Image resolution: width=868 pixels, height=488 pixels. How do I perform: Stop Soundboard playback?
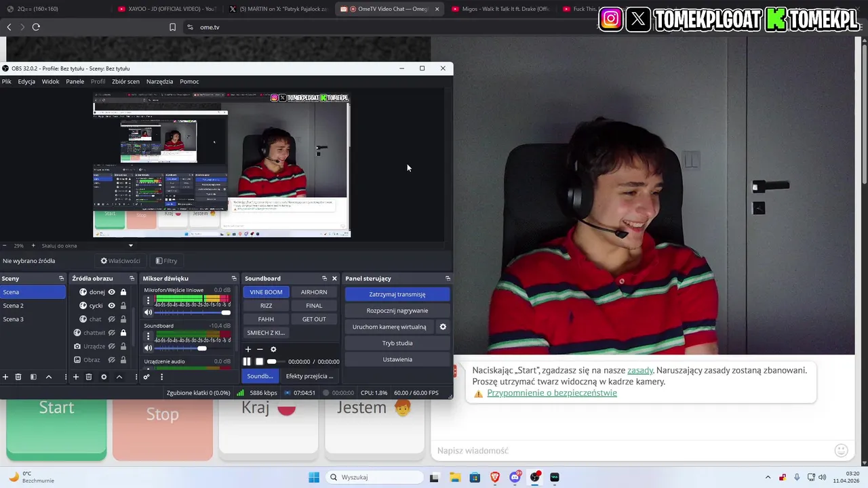coord(259,361)
